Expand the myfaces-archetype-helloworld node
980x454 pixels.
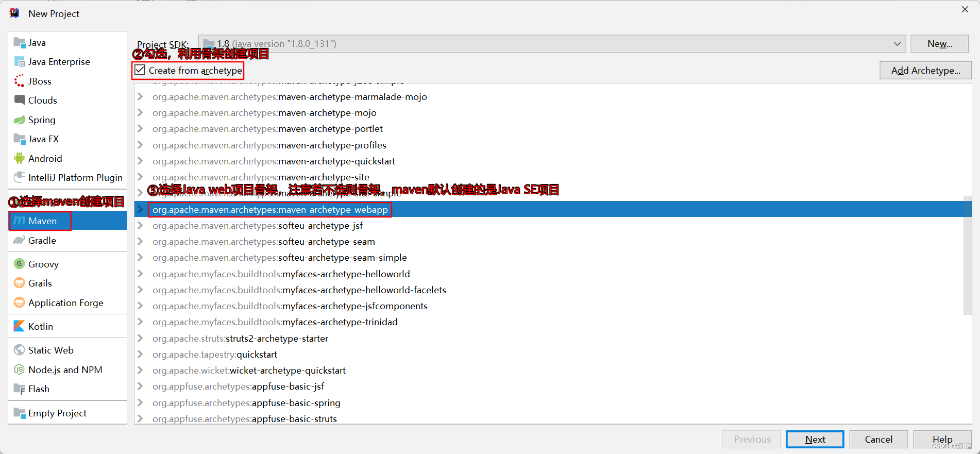[x=140, y=274]
